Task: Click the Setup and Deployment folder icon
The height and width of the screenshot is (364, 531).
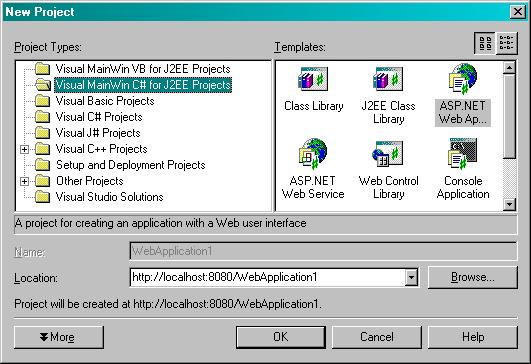Action: pyautogui.click(x=43, y=165)
